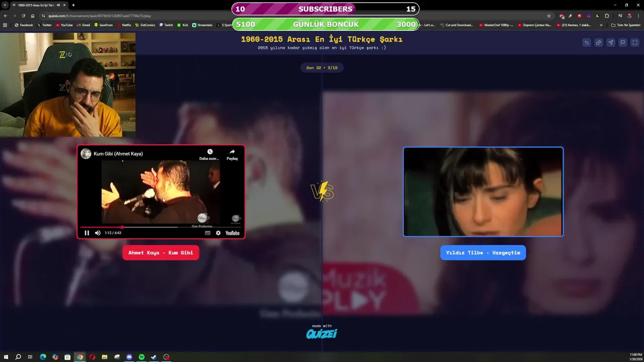Screen dimensions: 644x362
Task: Open the Twitch bookmark
Action: 166,25
